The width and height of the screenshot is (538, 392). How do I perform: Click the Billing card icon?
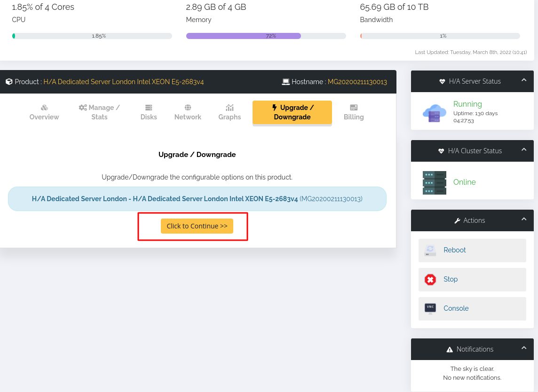354,108
